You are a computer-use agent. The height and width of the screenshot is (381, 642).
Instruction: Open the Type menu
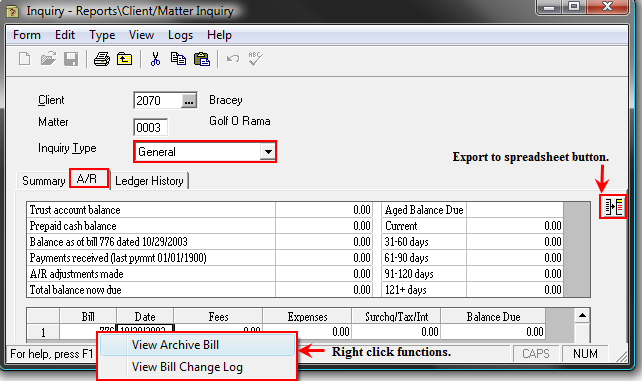click(102, 35)
